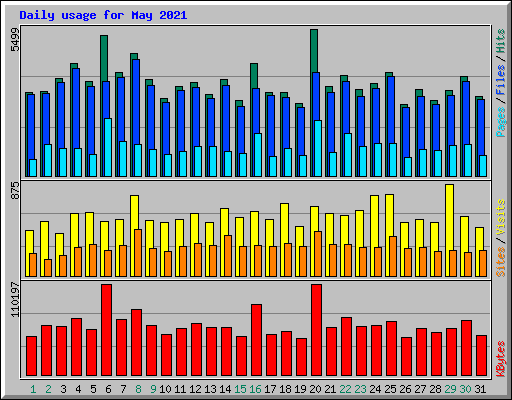Image resolution: width=512 pixels, height=400 pixels.
Task: Select day label 13 on the axis
Action: click(x=210, y=389)
